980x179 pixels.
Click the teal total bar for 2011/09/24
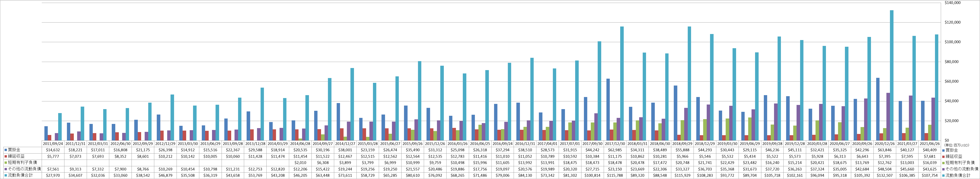click(60, 127)
